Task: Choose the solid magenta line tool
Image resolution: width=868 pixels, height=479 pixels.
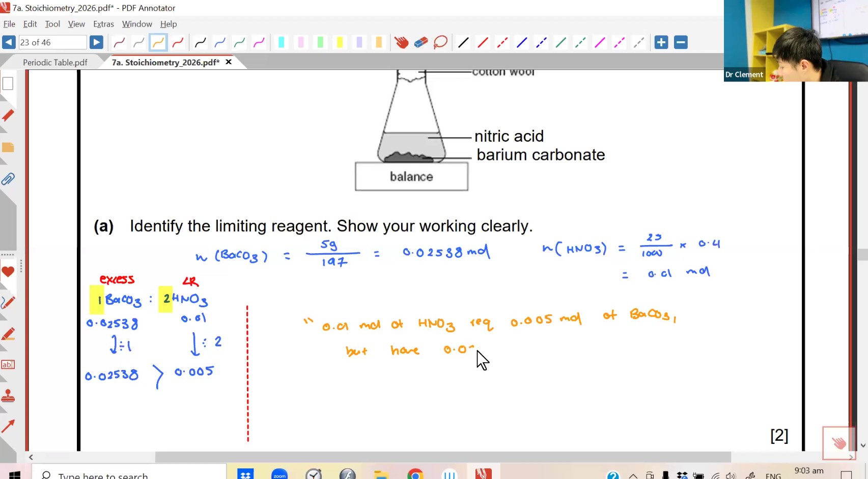Action: (x=600, y=42)
